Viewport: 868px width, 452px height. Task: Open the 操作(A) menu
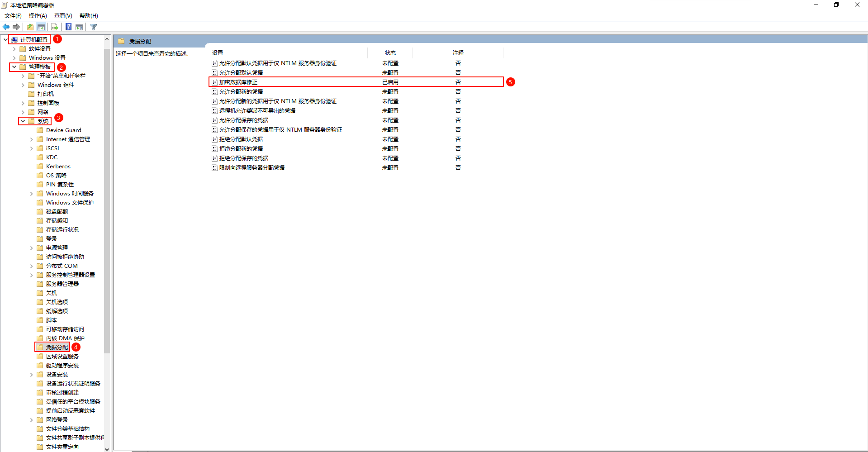click(38, 16)
